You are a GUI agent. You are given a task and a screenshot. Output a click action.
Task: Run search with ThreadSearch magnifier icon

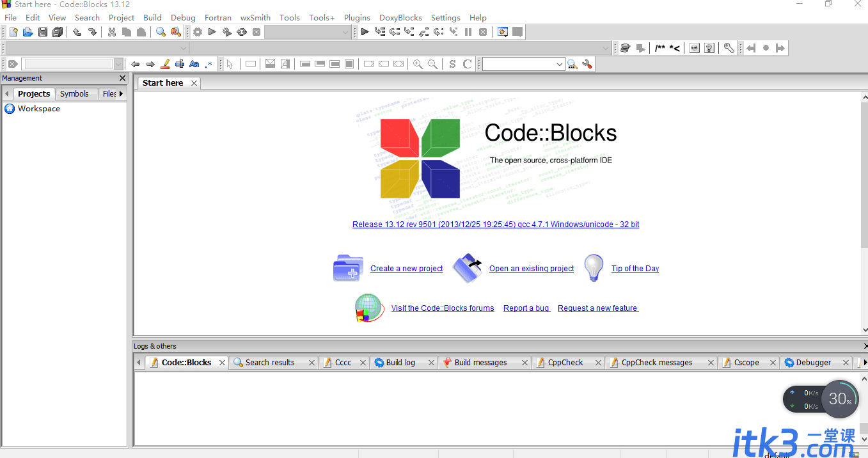tap(572, 64)
